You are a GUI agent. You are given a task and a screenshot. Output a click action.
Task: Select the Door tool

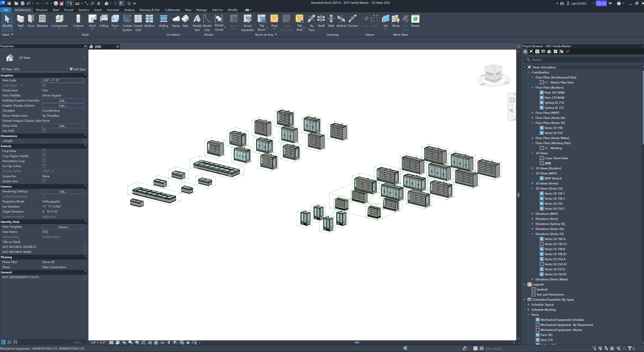click(31, 21)
